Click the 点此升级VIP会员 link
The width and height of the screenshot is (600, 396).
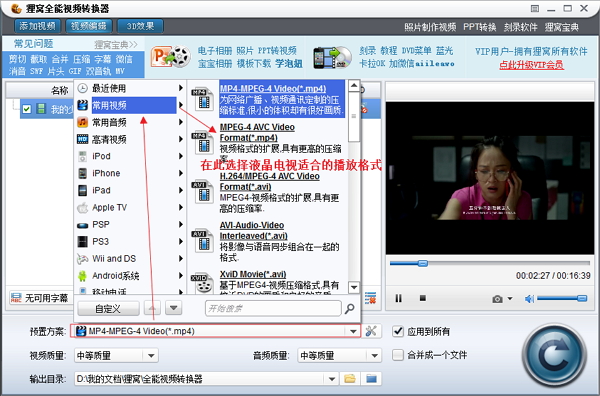(x=531, y=65)
